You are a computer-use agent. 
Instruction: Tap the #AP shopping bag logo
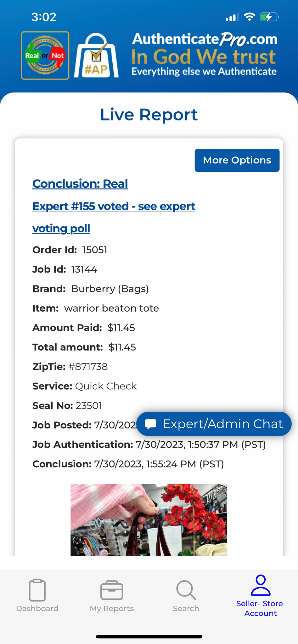pyautogui.click(x=96, y=56)
